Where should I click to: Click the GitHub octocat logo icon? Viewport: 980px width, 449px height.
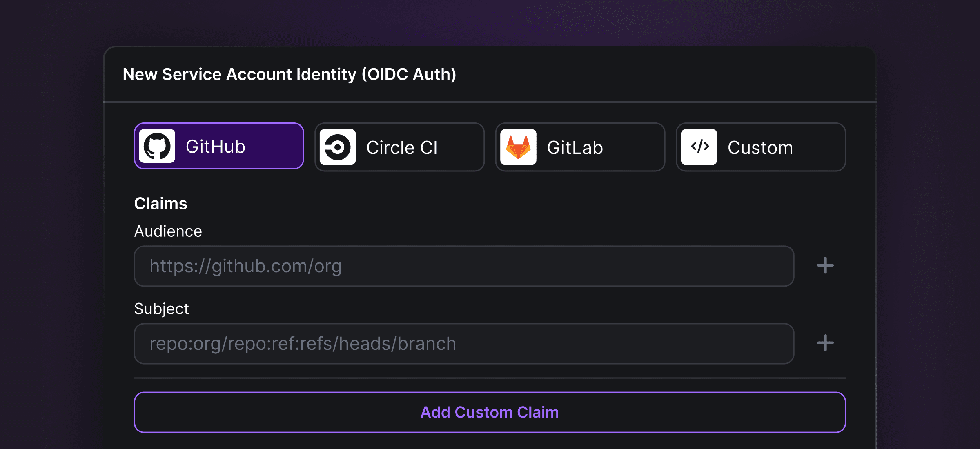pyautogui.click(x=157, y=147)
